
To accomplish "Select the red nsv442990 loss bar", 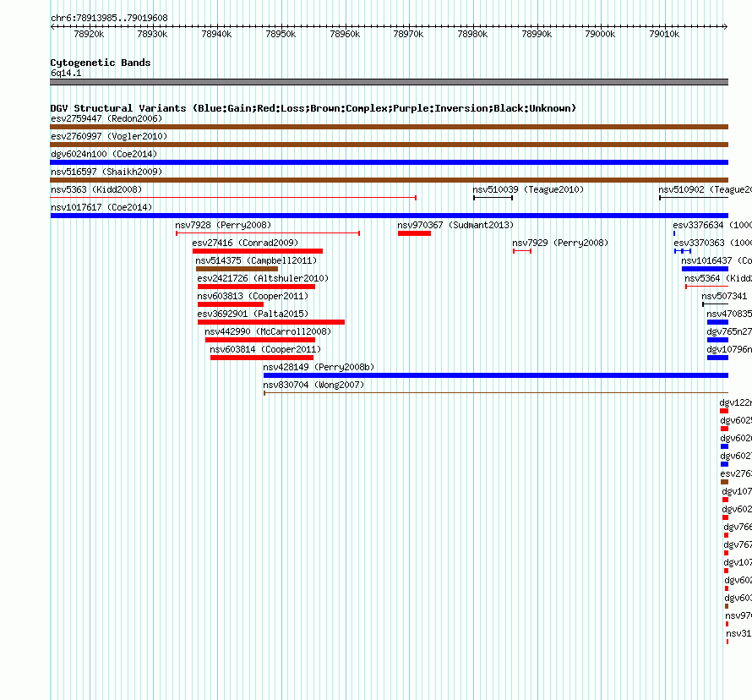I will tap(260, 340).
